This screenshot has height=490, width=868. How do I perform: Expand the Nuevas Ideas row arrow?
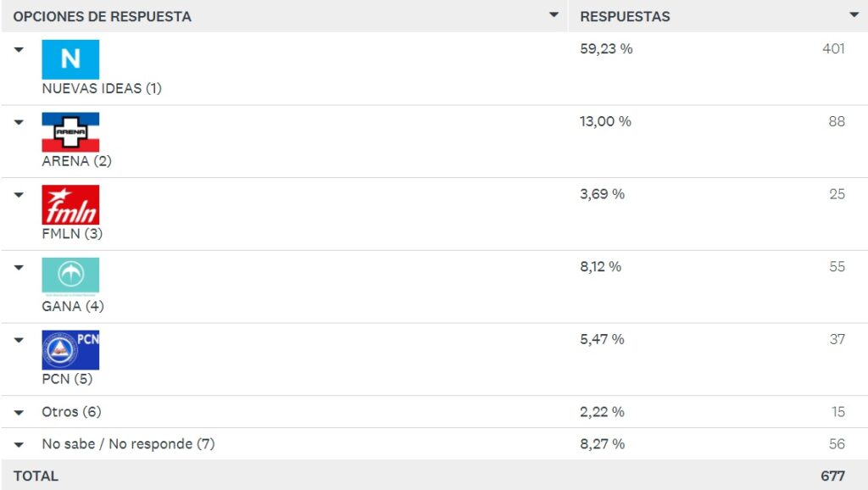19,50
